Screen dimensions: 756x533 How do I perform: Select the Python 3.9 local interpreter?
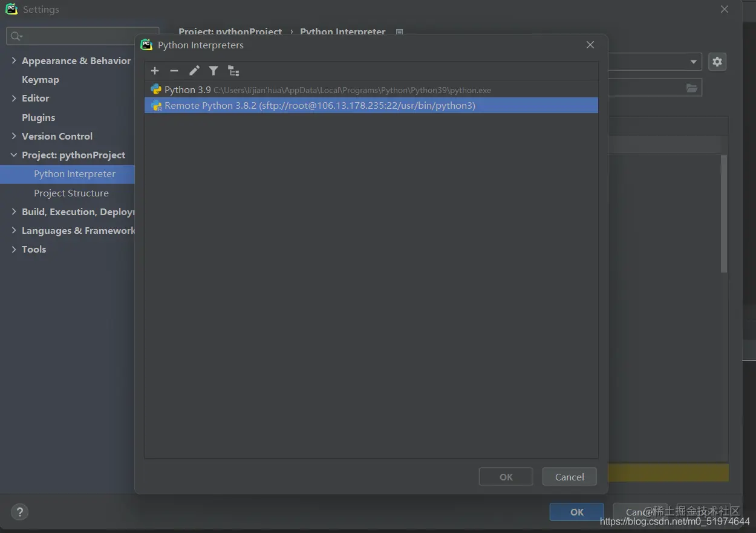371,89
